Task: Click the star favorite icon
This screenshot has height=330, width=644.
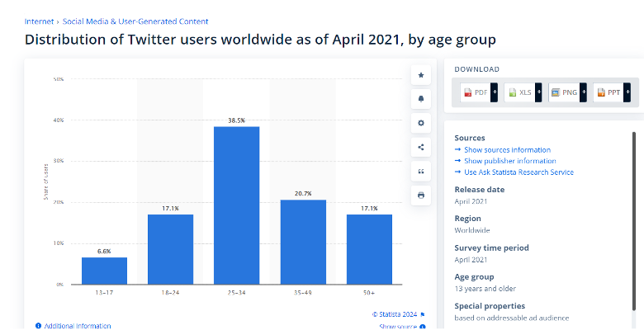Action: coord(420,75)
